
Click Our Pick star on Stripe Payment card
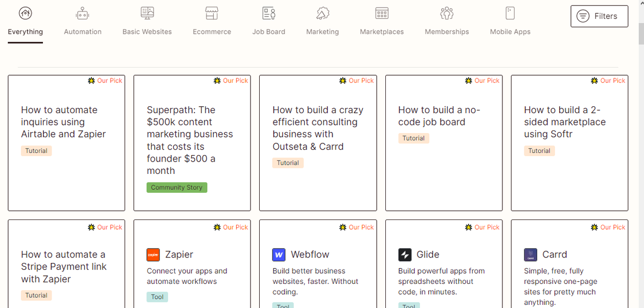[91, 228]
